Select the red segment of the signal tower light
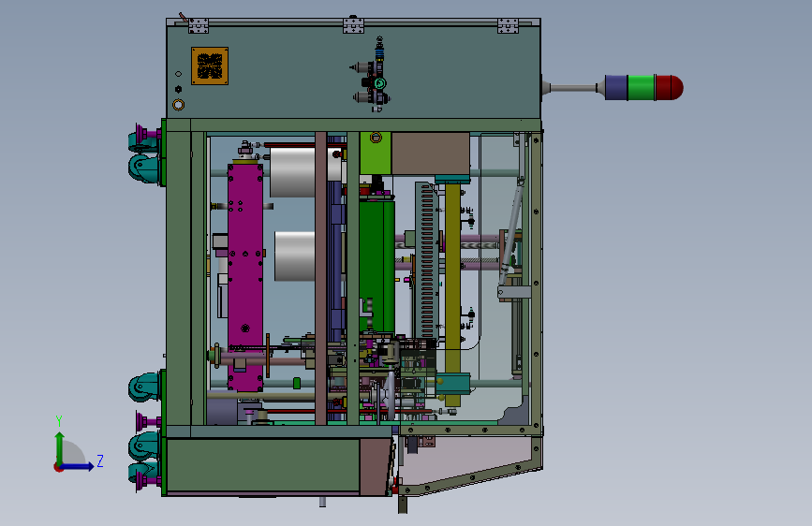 click(x=669, y=87)
